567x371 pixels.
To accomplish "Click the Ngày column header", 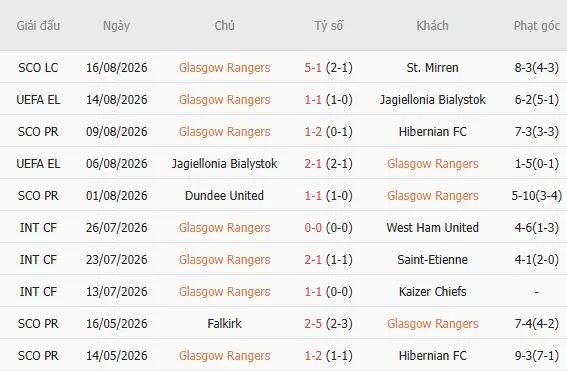I will [116, 26].
